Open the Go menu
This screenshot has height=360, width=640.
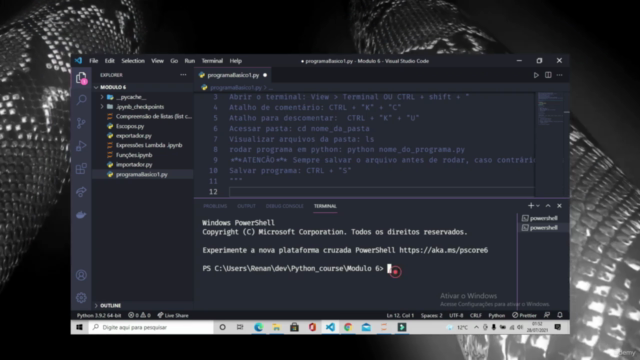pyautogui.click(x=174, y=61)
